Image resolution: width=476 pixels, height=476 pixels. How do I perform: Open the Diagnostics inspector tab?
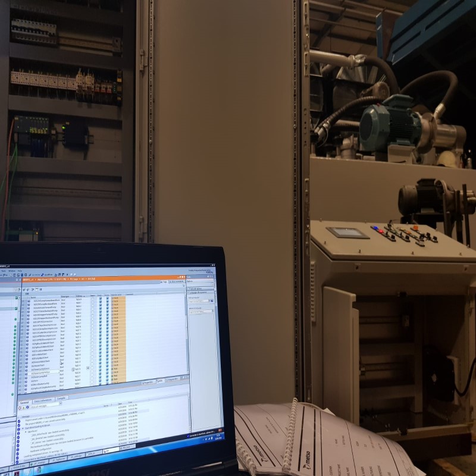(x=171, y=378)
